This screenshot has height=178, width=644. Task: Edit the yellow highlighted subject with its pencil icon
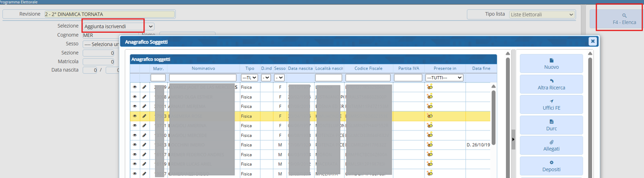[144, 116]
